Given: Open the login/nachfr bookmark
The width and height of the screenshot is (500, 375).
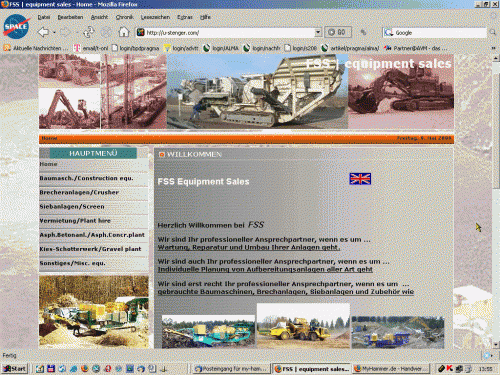Looking at the screenshot, I should (262, 48).
